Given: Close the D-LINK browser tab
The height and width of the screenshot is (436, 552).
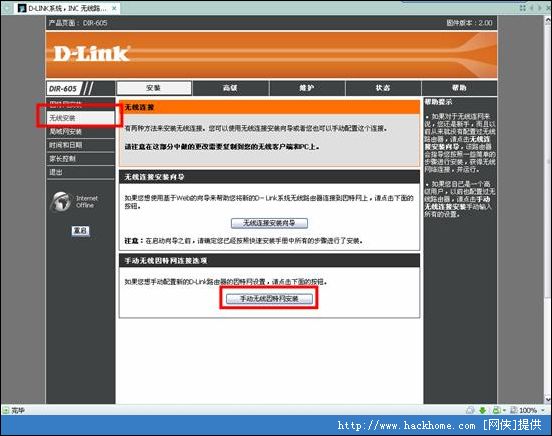Looking at the screenshot, I should point(114,8).
